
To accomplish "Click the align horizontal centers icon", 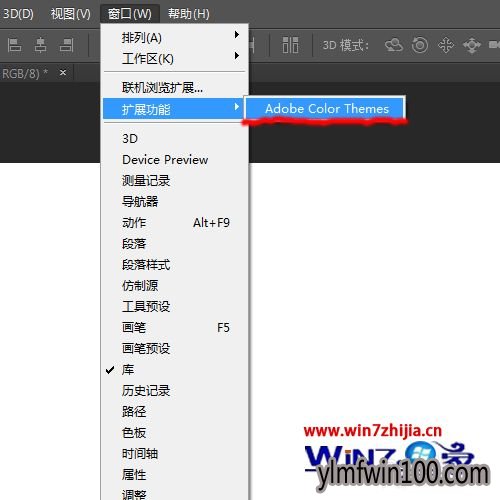I will (40, 45).
